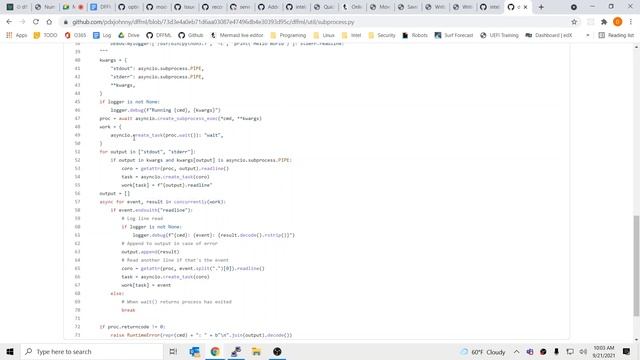Click line number 47 in code
The image size is (640, 360).
pyautogui.click(x=77, y=118)
